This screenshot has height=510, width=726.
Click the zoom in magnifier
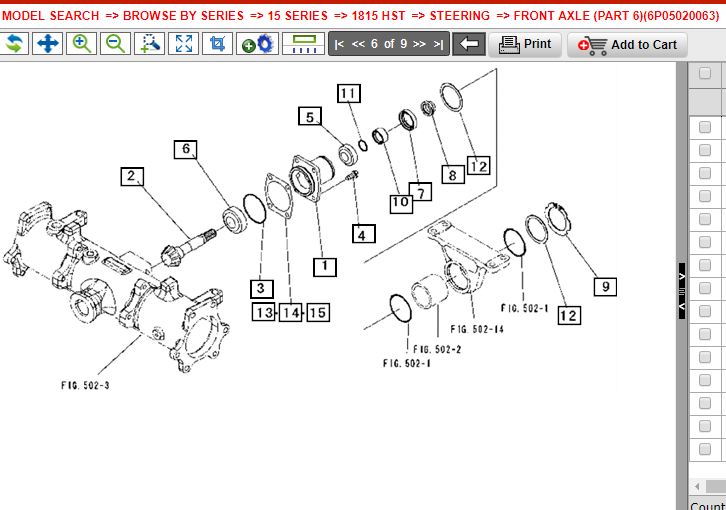tap(82, 44)
